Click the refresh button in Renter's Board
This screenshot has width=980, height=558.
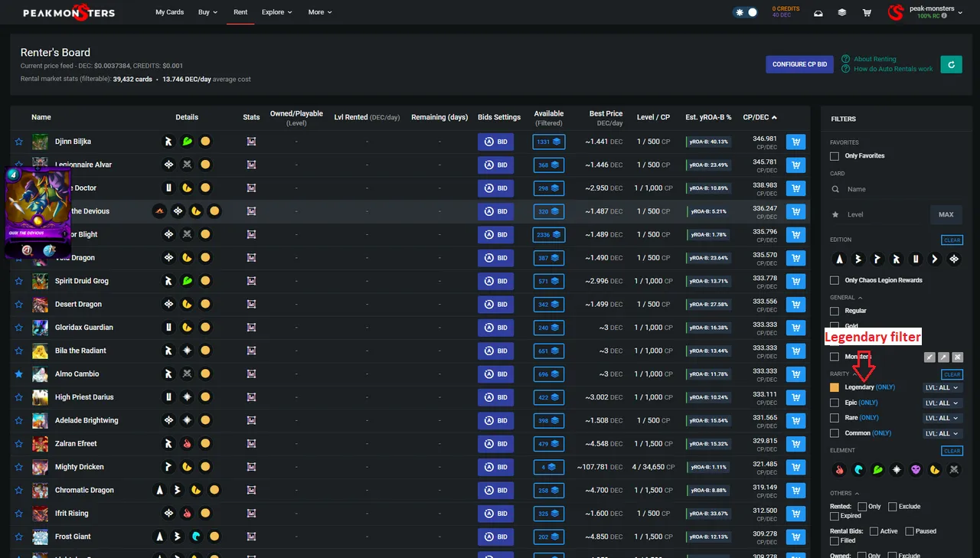[951, 64]
